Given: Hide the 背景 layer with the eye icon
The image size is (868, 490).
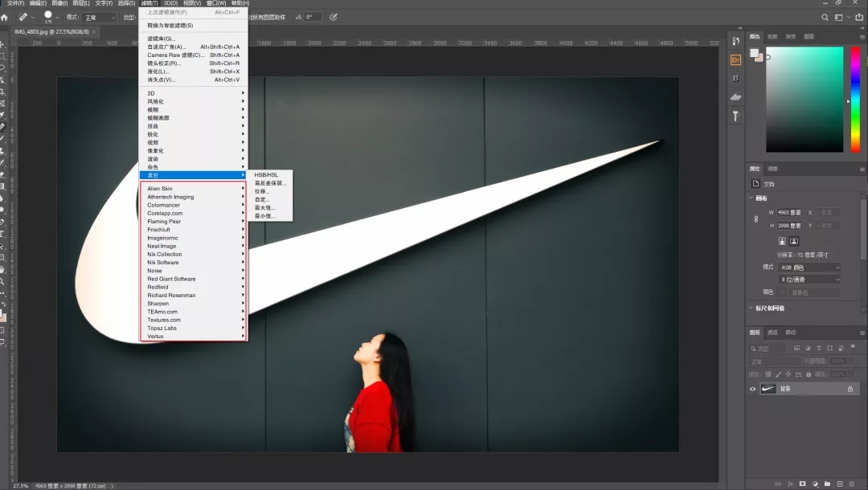Looking at the screenshot, I should coord(753,390).
